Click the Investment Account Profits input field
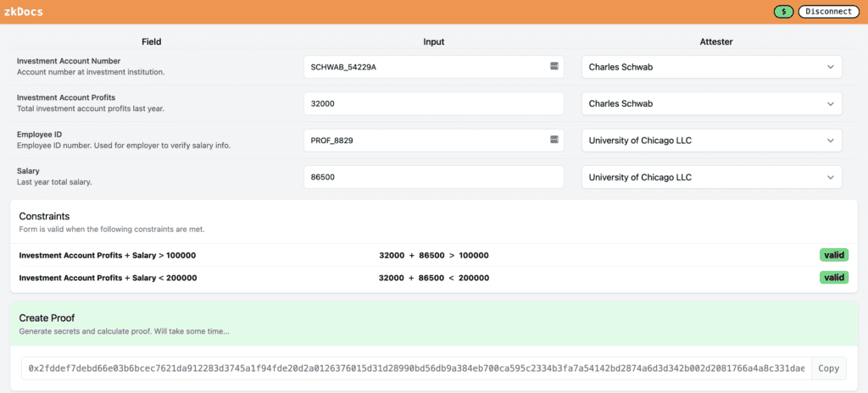Image resolution: width=868 pixels, height=393 pixels. click(x=433, y=103)
